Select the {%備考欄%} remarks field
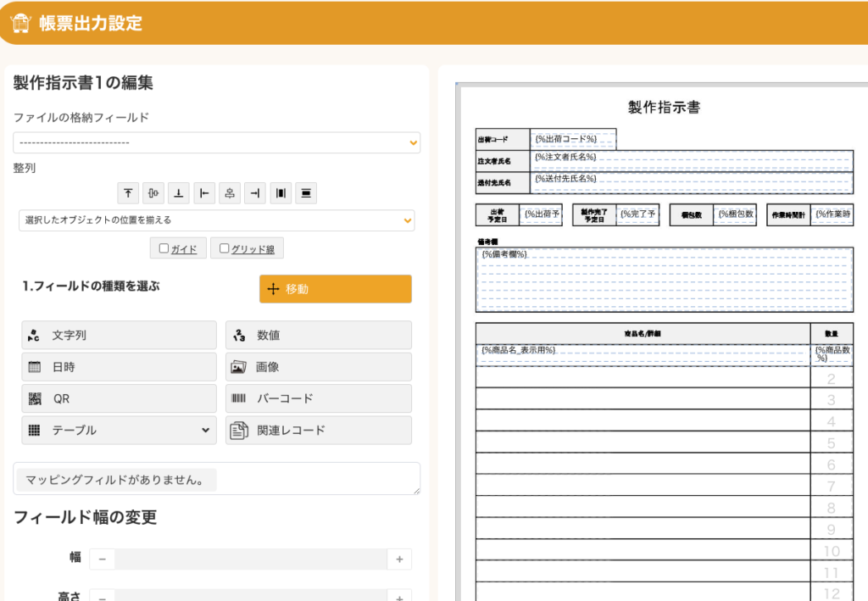The width and height of the screenshot is (868, 601). tap(665, 280)
